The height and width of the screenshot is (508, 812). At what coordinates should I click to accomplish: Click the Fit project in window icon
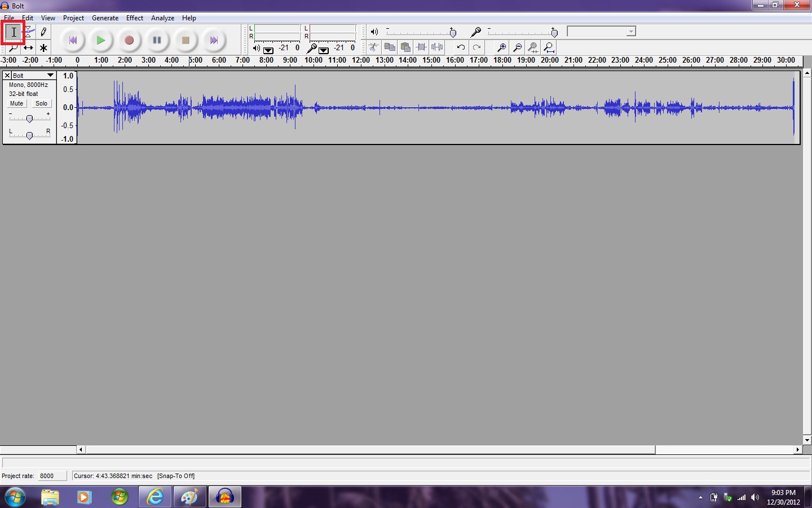(x=549, y=47)
